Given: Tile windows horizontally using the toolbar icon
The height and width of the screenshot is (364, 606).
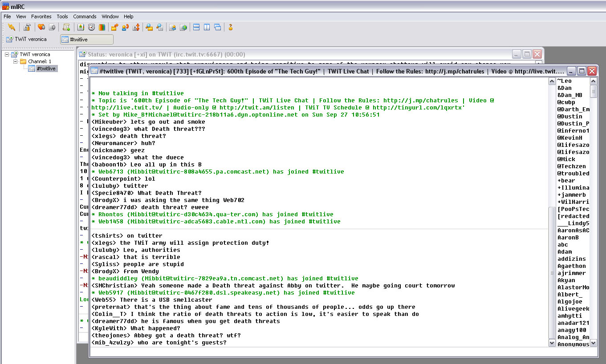Looking at the screenshot, I should click(196, 27).
